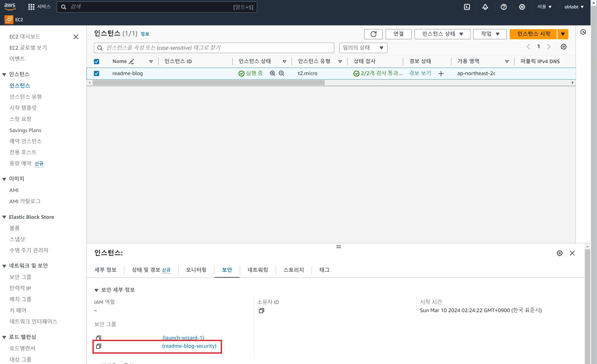Open the 인스턴스 상태 dropdown
Image resolution: width=597 pixels, height=364 pixels.
(442, 34)
